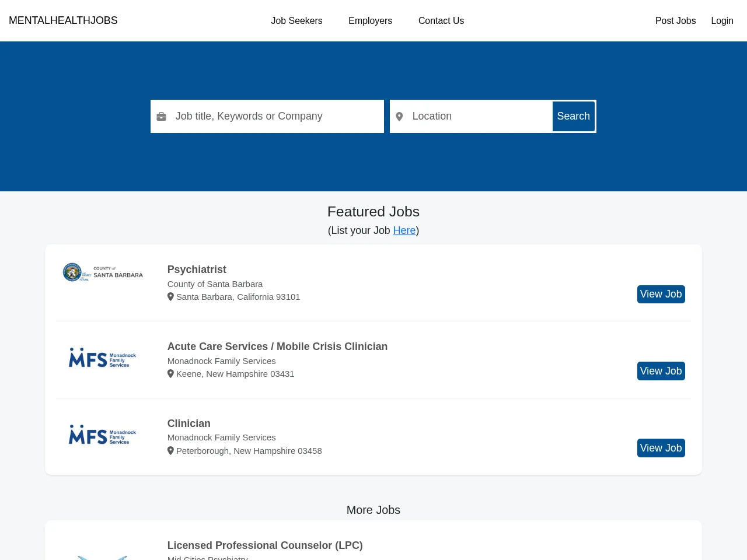Open the Psychiatrist job title
747x560 pixels.
pyautogui.click(x=197, y=269)
